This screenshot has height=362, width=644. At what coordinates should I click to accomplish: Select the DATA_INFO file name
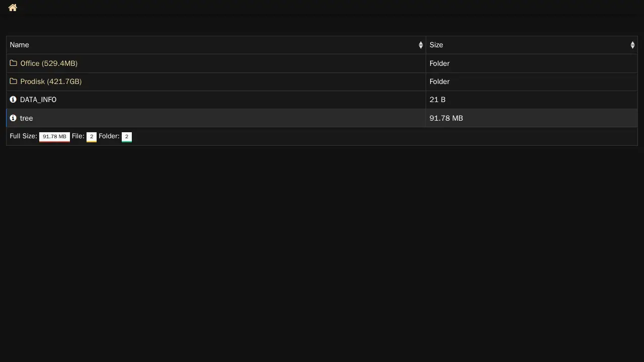click(x=38, y=100)
